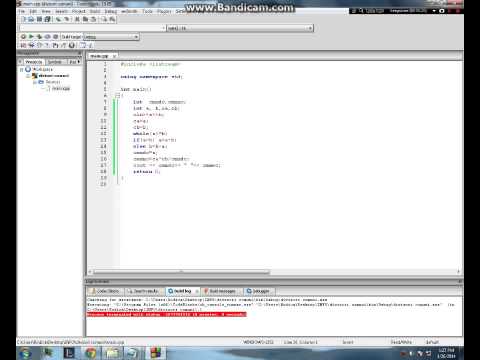Select the Sources folder in tree
480x360 pixels.
tap(53, 82)
